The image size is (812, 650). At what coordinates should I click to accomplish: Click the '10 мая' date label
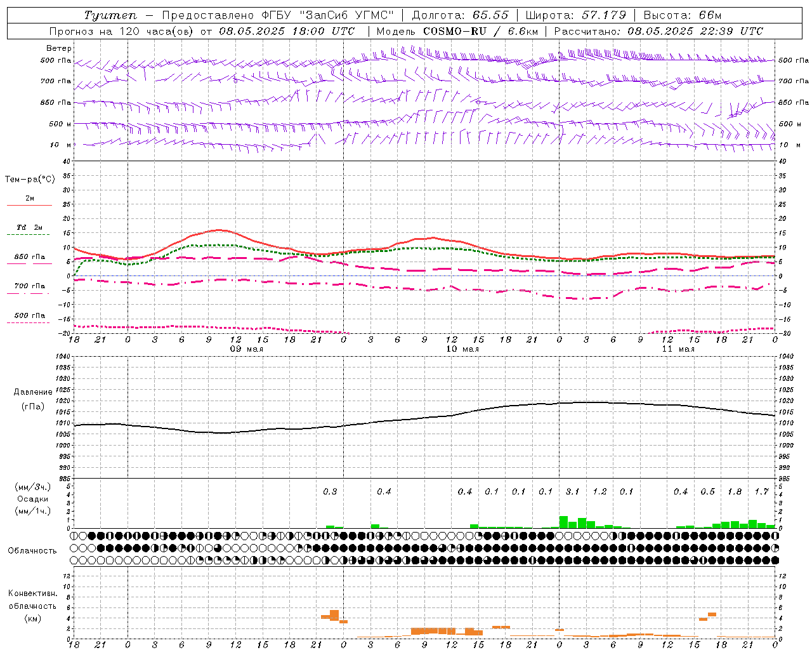pyautogui.click(x=462, y=349)
